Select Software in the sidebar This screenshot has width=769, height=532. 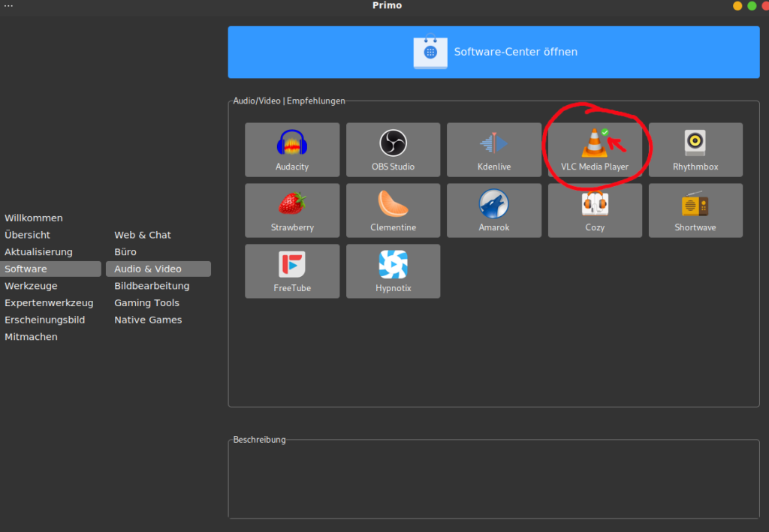tap(50, 269)
